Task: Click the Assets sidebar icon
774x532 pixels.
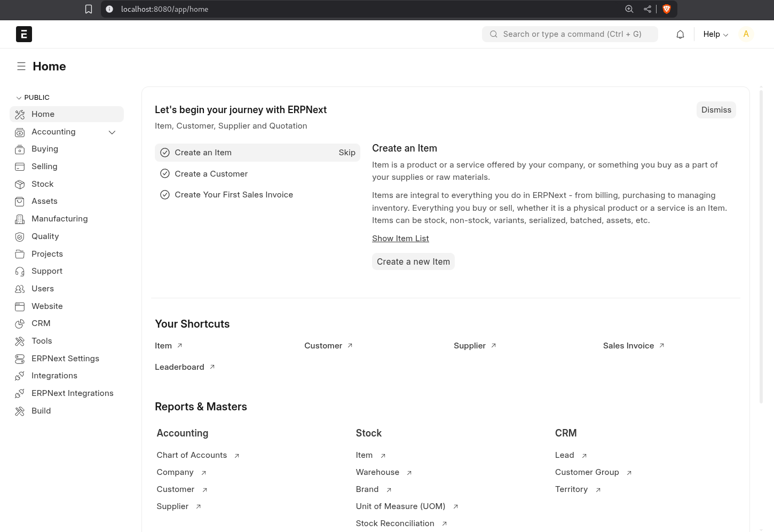Action: click(20, 202)
